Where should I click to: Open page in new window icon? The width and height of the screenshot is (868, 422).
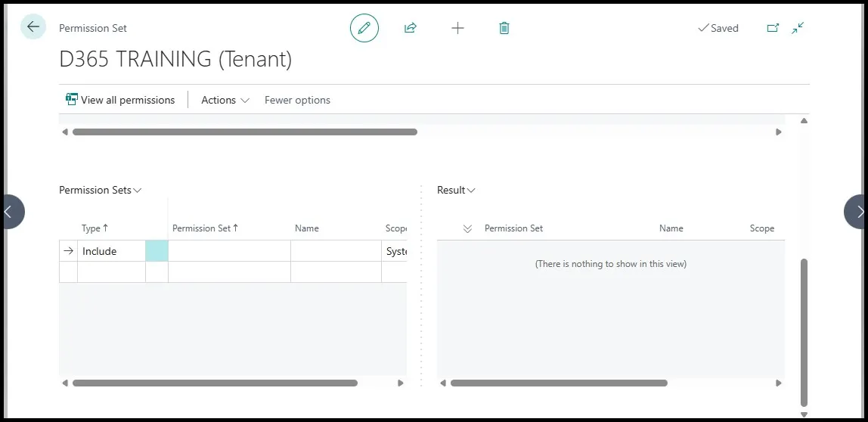(773, 28)
